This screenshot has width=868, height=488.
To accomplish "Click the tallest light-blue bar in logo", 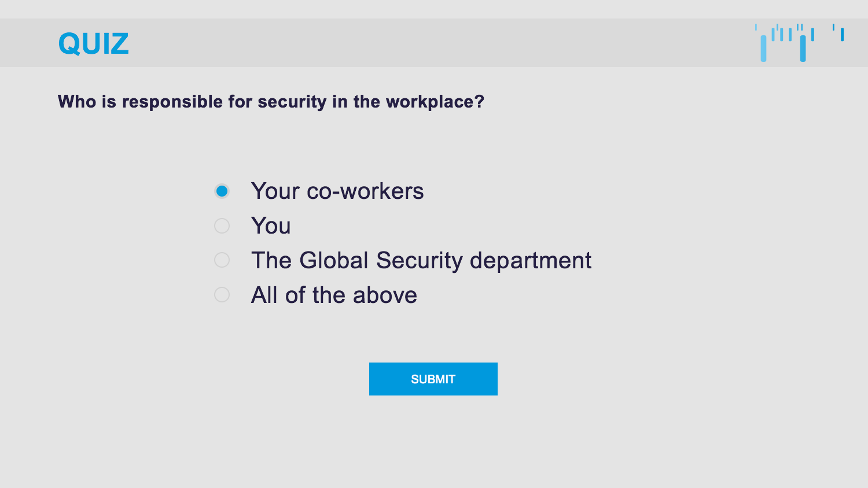I will pyautogui.click(x=763, y=48).
